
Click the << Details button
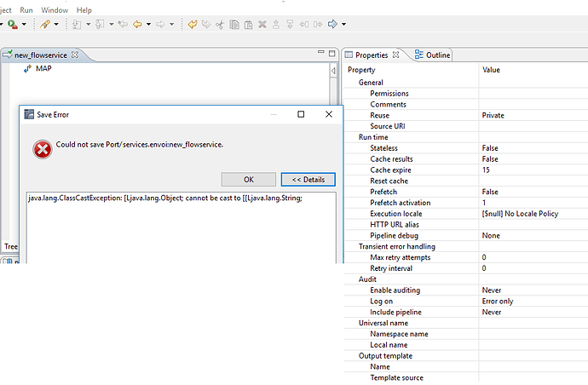coord(308,180)
